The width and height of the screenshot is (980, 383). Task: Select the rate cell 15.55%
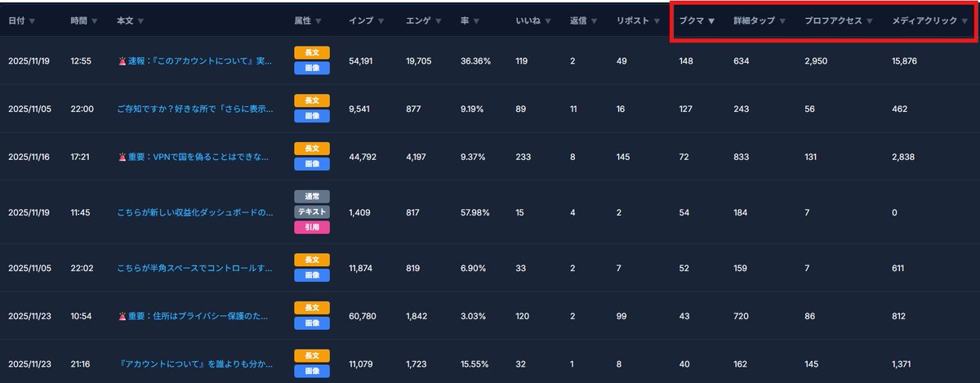click(475, 363)
